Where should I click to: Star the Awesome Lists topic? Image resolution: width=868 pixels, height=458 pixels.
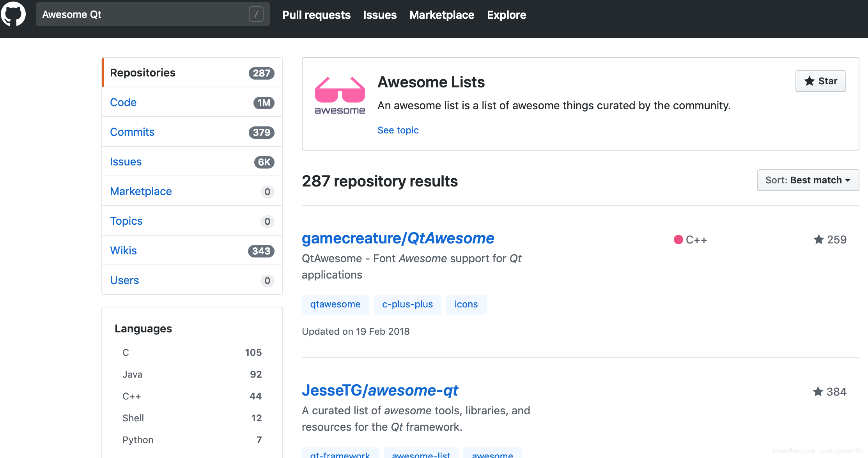[x=820, y=81]
